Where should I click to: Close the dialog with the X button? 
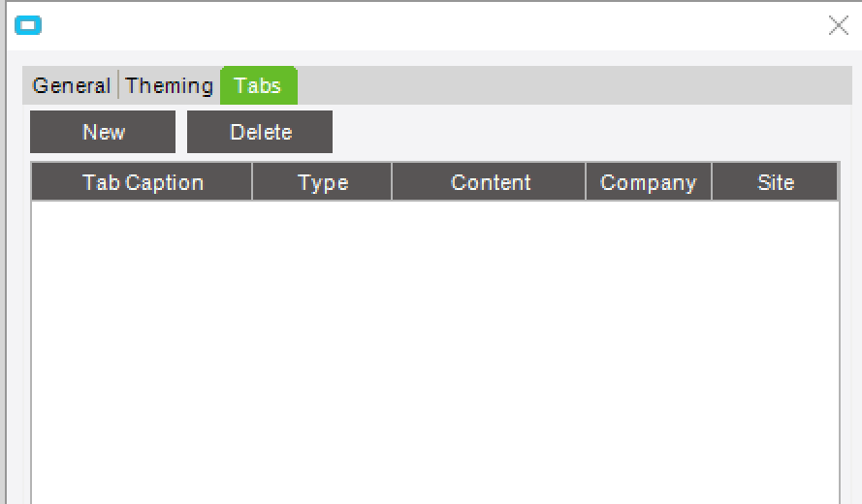[x=838, y=26]
